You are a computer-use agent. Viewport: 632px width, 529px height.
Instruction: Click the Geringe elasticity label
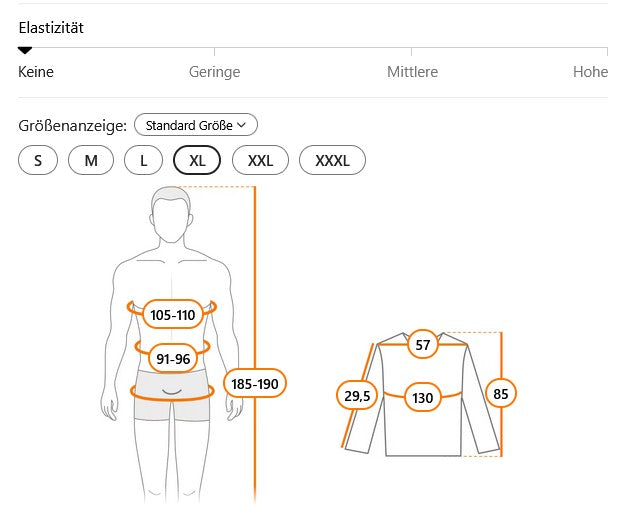coord(214,72)
